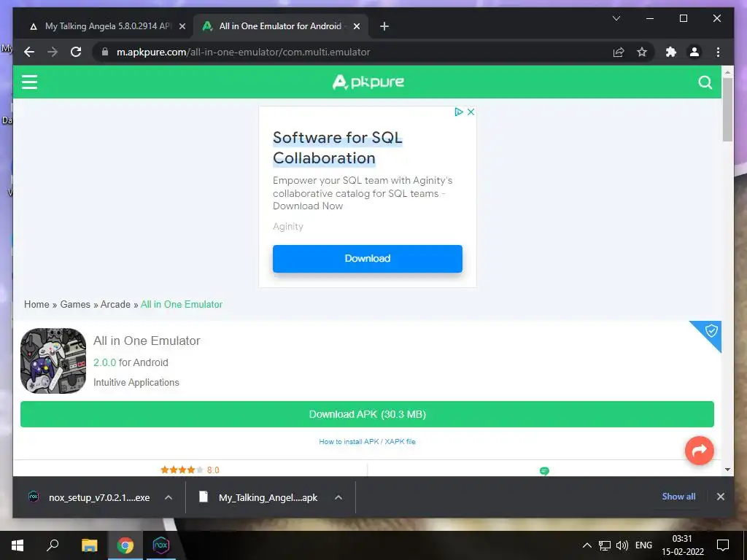This screenshot has width=747, height=560.
Task: Open Chrome extensions puzzle icon
Action: 671,52
